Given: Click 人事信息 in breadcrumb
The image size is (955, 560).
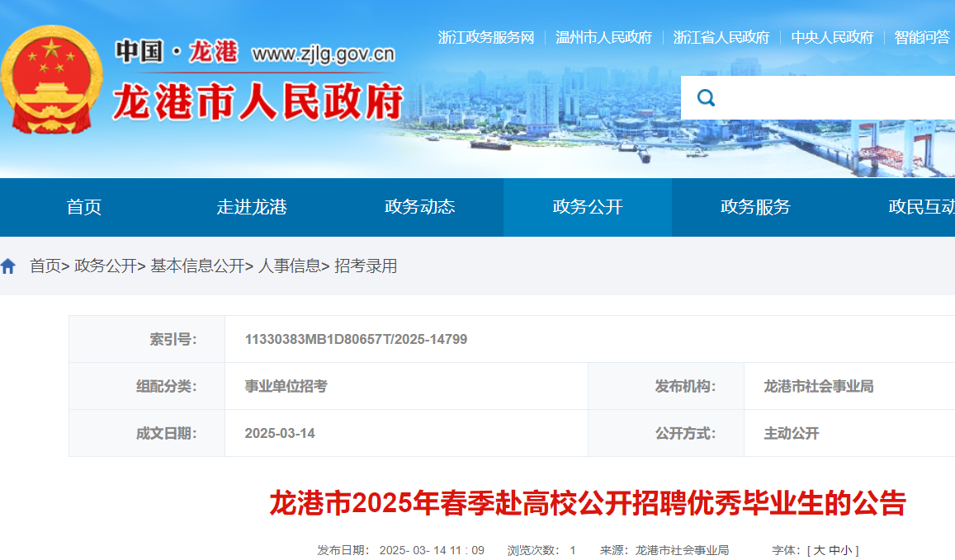Looking at the screenshot, I should tap(289, 266).
